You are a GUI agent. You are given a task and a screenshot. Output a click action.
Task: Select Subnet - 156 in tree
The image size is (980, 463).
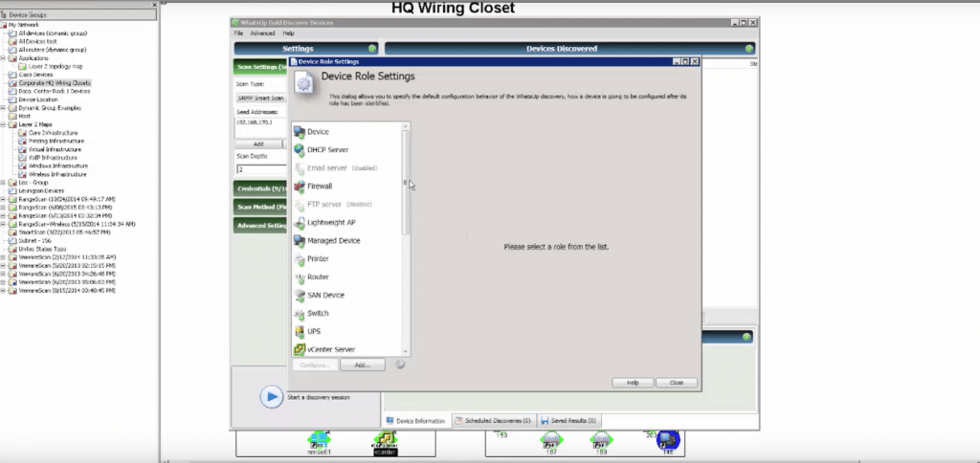click(35, 240)
